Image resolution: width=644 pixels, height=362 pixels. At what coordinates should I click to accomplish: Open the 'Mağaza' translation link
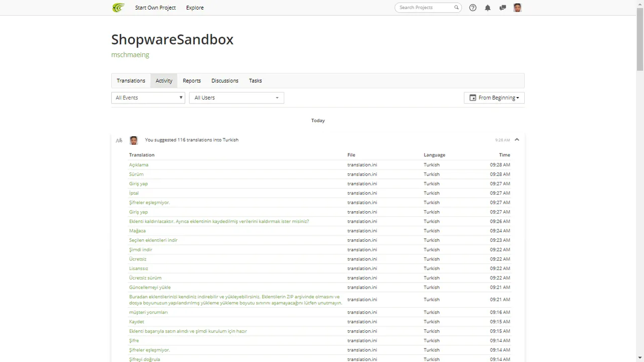point(137,231)
